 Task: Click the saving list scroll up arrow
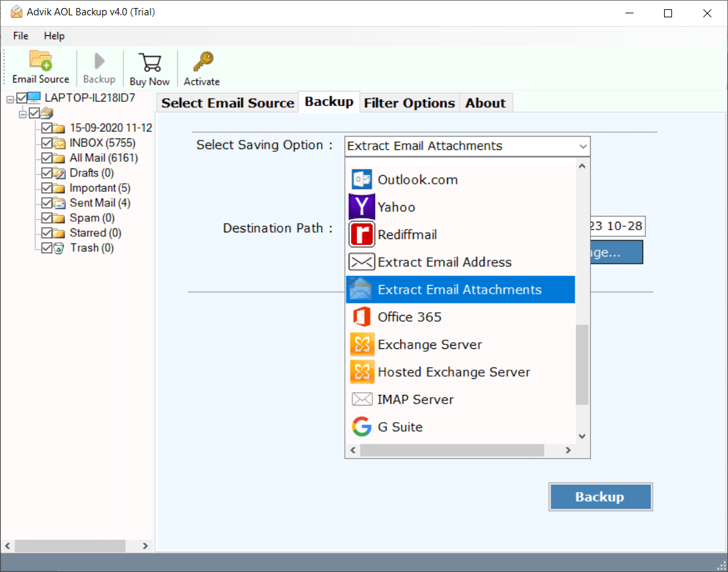click(x=582, y=166)
